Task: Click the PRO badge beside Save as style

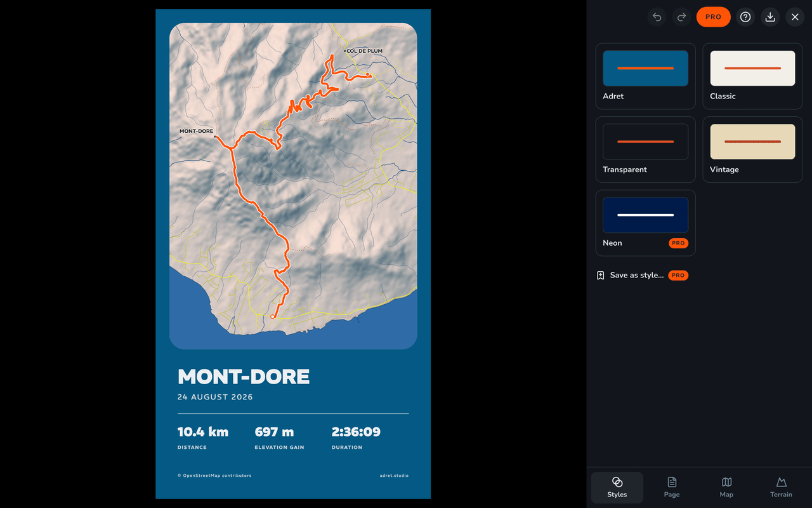Action: (678, 276)
